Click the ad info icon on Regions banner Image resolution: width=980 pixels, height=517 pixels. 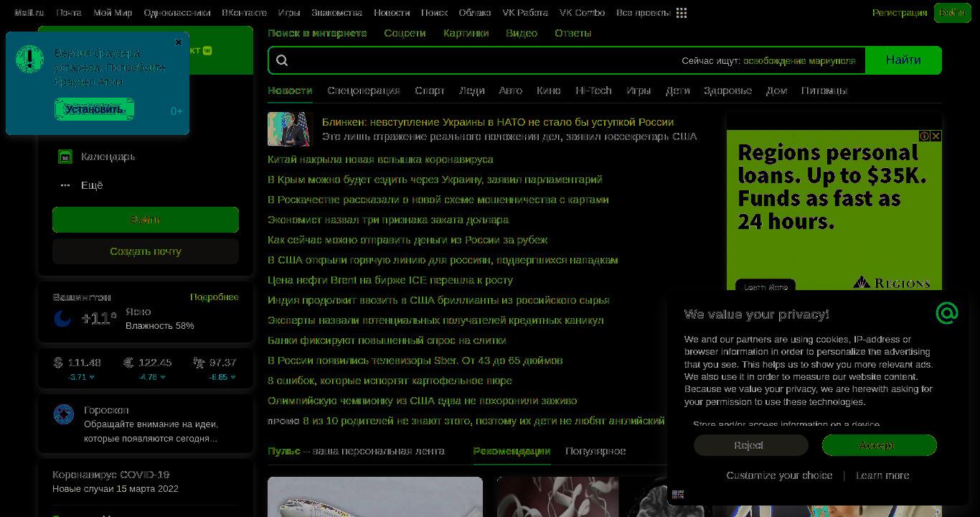[x=925, y=136]
